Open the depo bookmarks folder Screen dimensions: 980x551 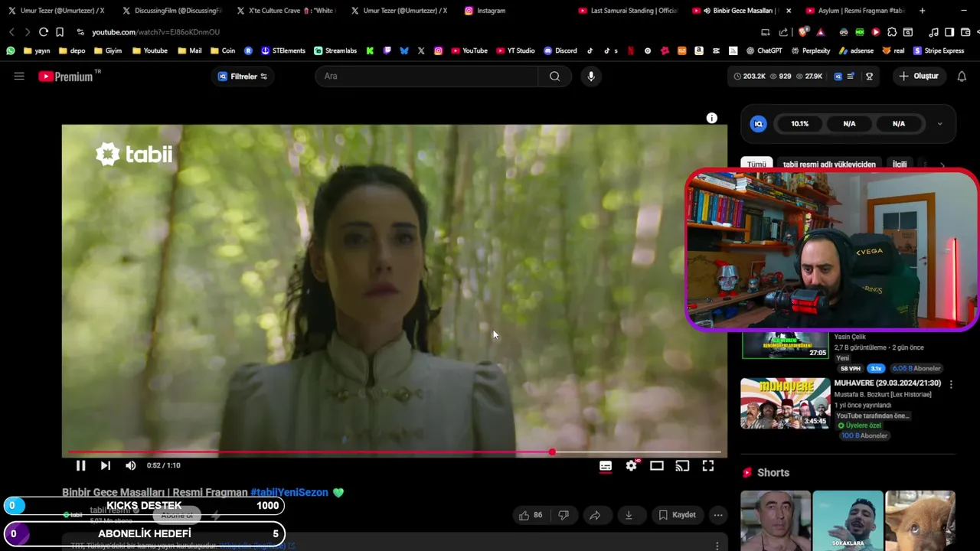pyautogui.click(x=71, y=51)
